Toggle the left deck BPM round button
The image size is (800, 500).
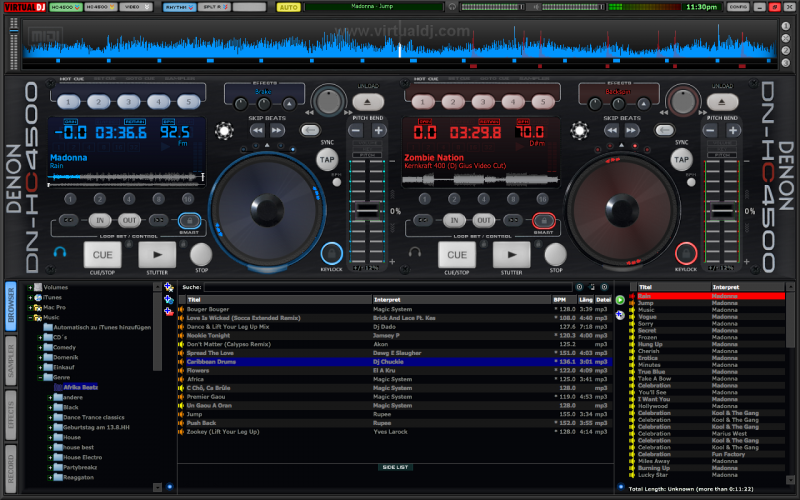click(x=337, y=182)
